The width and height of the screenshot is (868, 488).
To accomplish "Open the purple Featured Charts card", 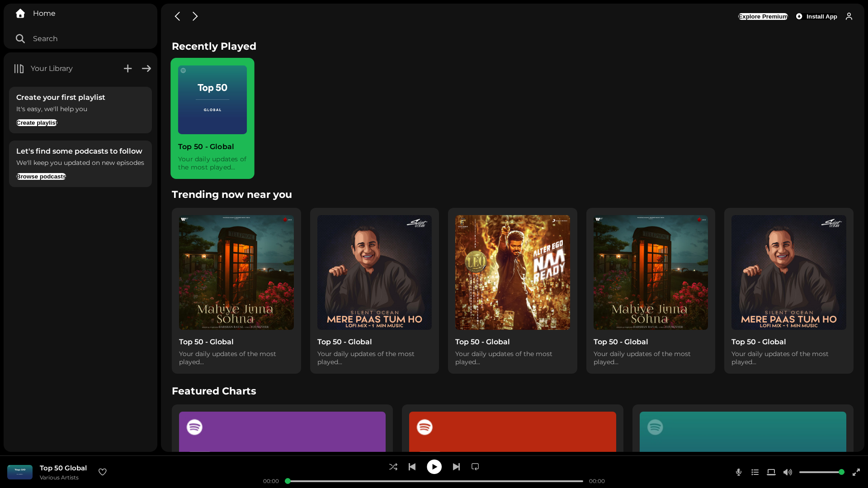I will coord(282,428).
